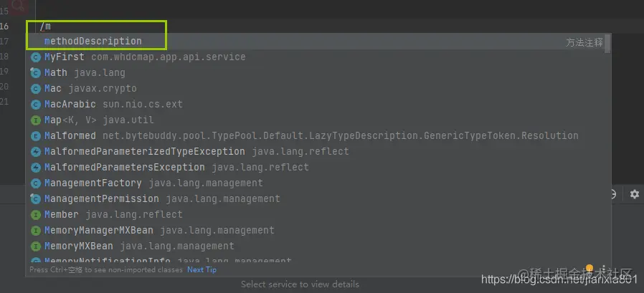Click the Next Tip link
The image size is (644, 293).
tap(202, 270)
